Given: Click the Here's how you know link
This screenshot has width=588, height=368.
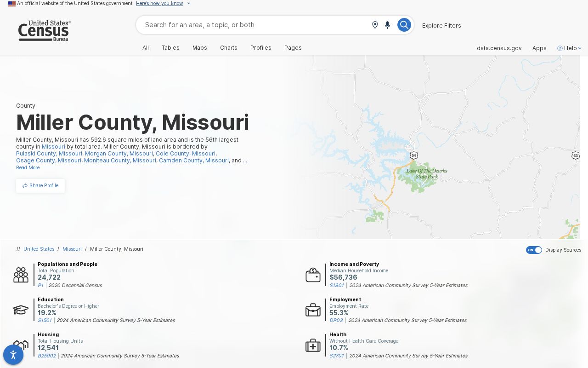Looking at the screenshot, I should coord(159,4).
